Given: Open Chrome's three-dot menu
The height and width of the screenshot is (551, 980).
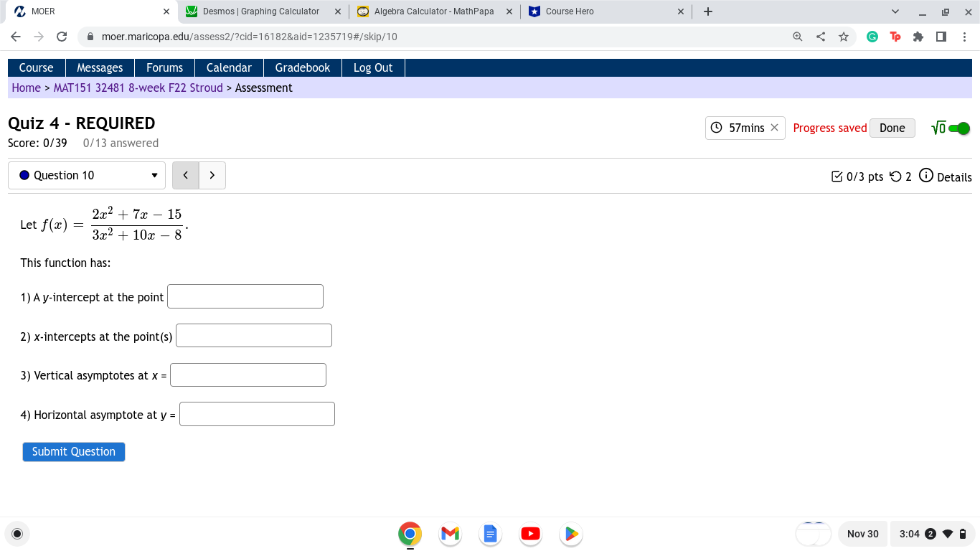Looking at the screenshot, I should click(964, 37).
